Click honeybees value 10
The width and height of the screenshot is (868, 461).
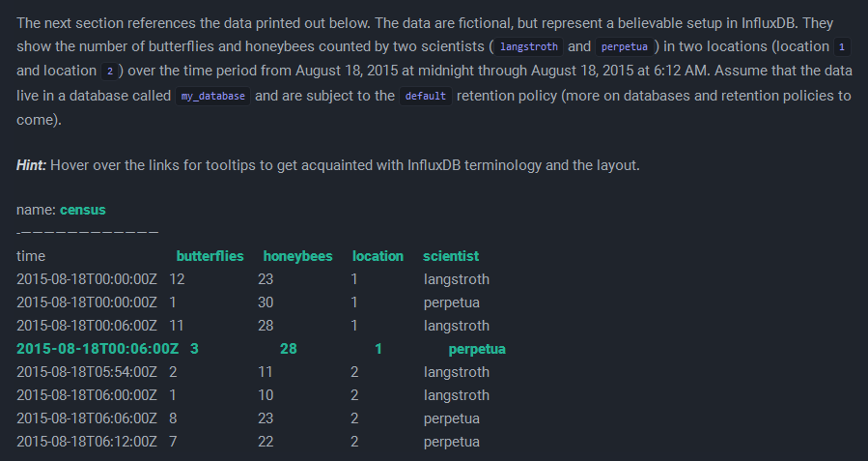coord(266,395)
